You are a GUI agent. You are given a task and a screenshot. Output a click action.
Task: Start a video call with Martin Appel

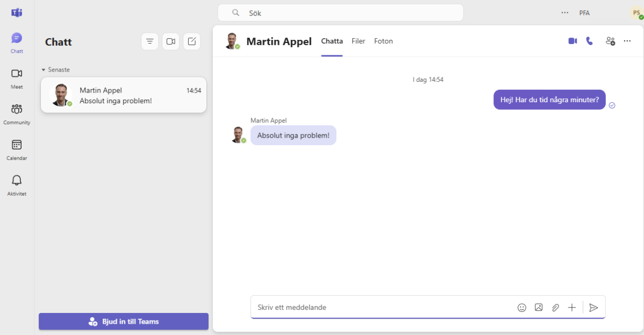573,40
